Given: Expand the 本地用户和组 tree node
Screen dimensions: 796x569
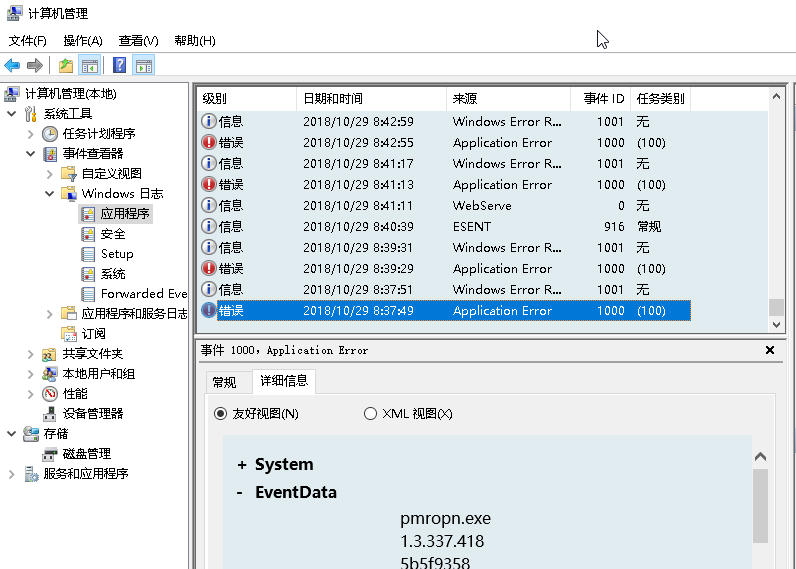Looking at the screenshot, I should tap(30, 374).
